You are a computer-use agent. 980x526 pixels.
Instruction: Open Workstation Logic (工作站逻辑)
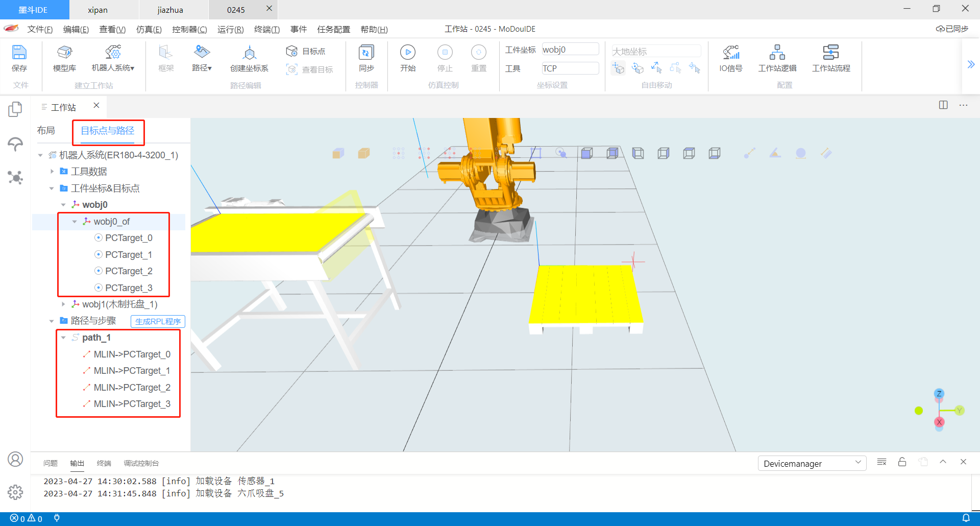click(x=777, y=57)
